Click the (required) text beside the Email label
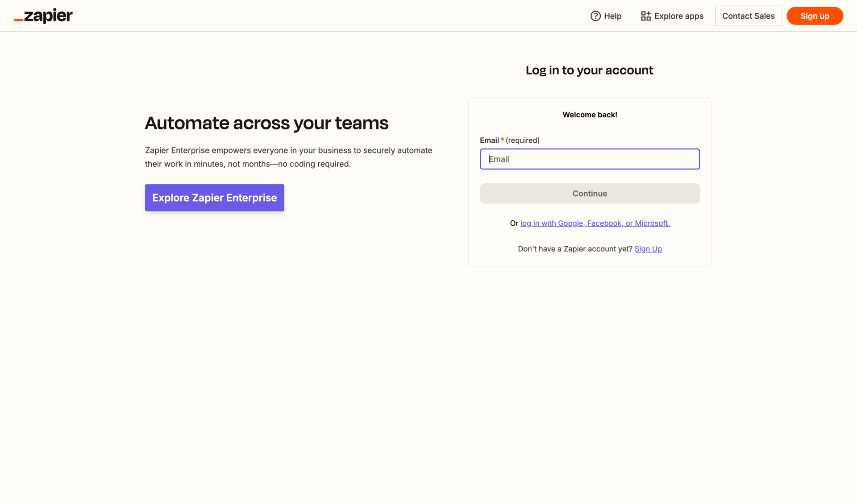The width and height of the screenshot is (857, 504). point(522,140)
